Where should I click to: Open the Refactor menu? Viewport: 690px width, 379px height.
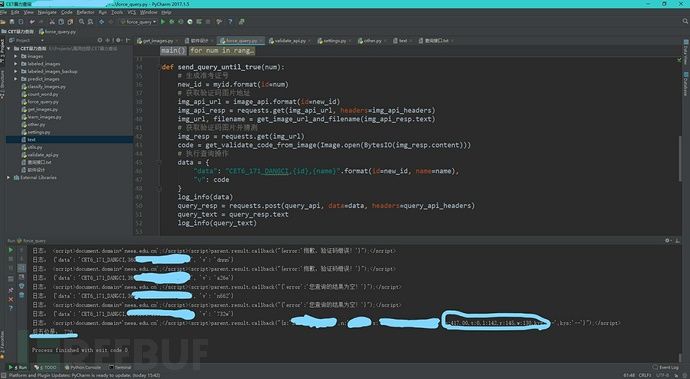85,12
